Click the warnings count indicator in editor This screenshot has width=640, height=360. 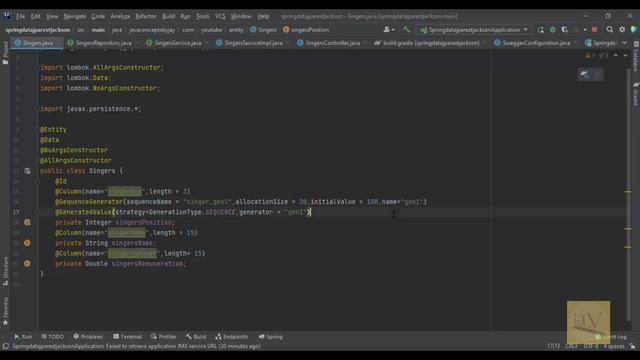pos(590,55)
